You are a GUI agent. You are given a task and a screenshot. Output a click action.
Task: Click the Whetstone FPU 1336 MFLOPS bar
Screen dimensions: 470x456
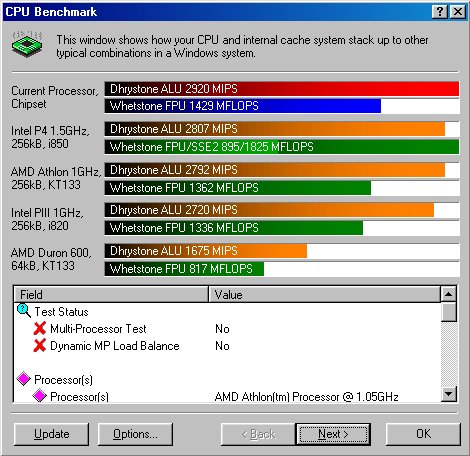(x=234, y=228)
